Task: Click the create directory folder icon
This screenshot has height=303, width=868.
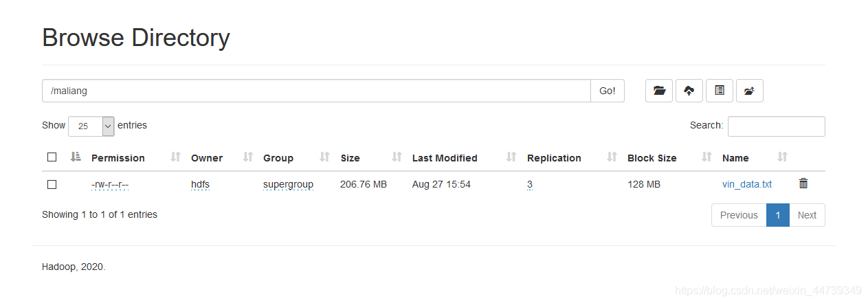Action: (x=659, y=91)
